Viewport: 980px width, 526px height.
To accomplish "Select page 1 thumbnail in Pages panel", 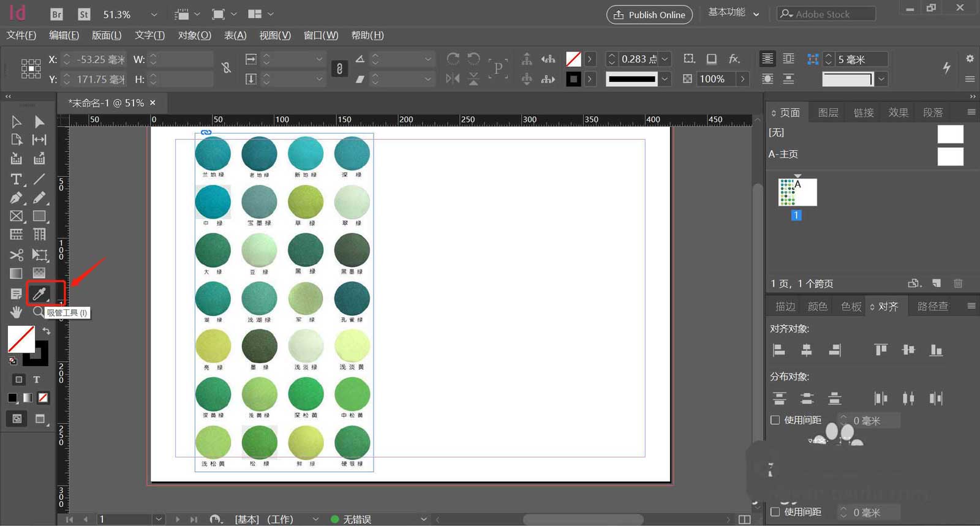I will coord(797,192).
